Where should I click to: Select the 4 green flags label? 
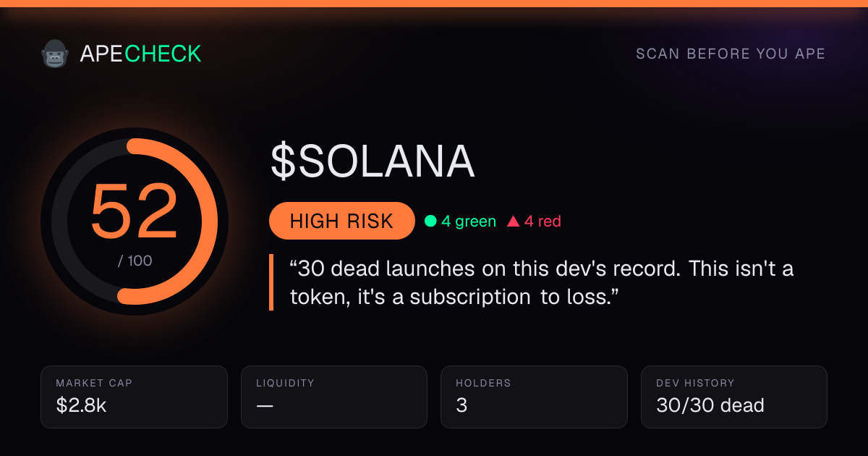[469, 221]
